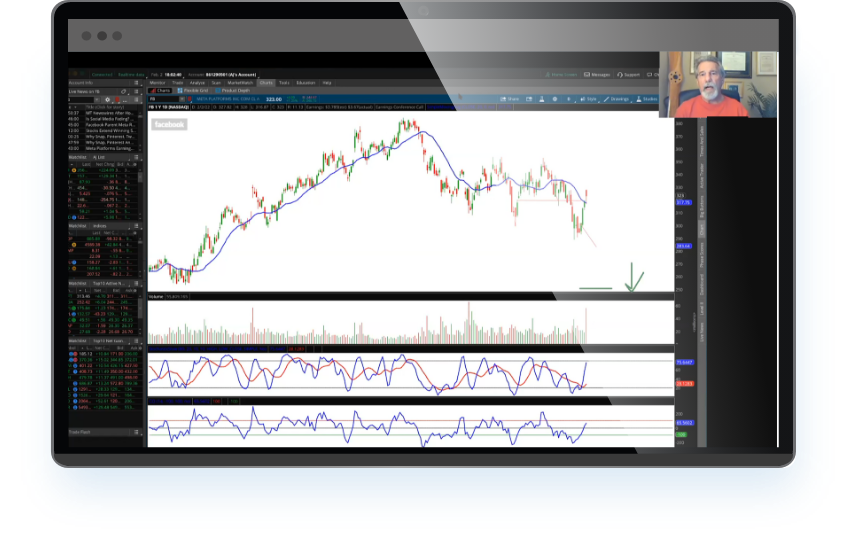Open Indices watchlist panel menu icon
856x549 pixels.
pyautogui.click(x=136, y=226)
